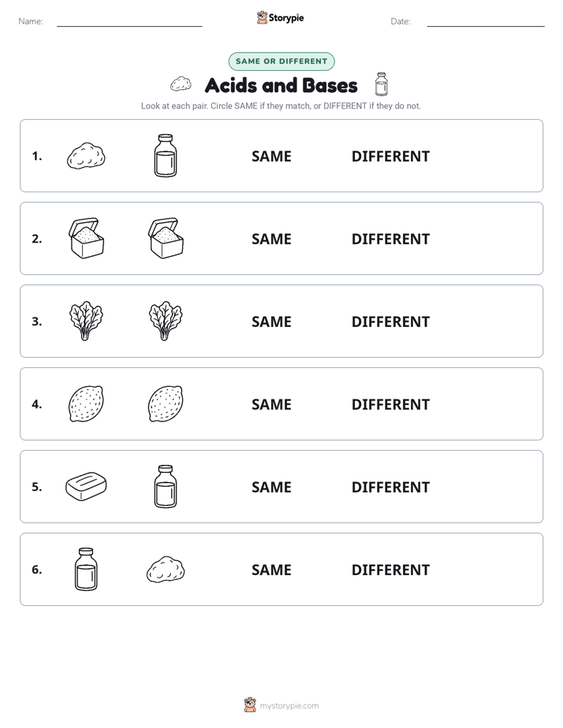563x728 pixels.
Task: Choose DIFFERENT for row 1
Action: pyautogui.click(x=390, y=156)
